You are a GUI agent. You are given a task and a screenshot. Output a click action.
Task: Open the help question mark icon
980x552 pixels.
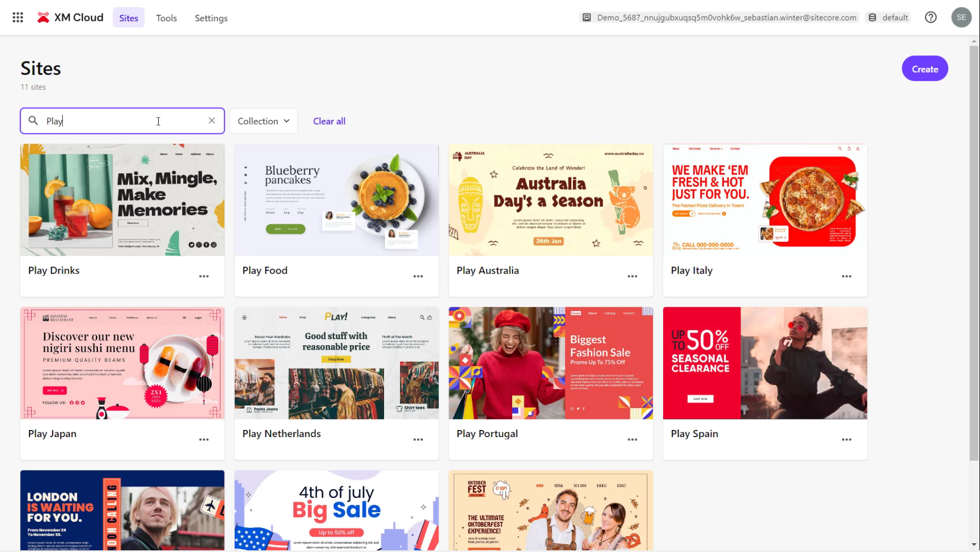point(931,18)
